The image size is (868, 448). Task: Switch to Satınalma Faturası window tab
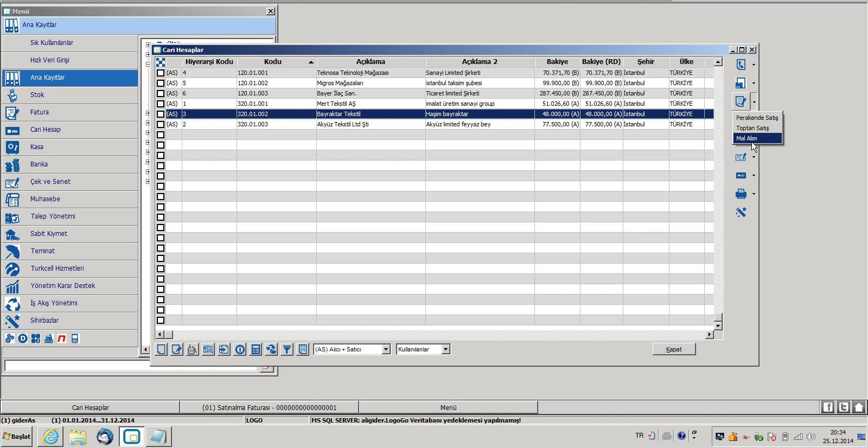pyautogui.click(x=269, y=407)
